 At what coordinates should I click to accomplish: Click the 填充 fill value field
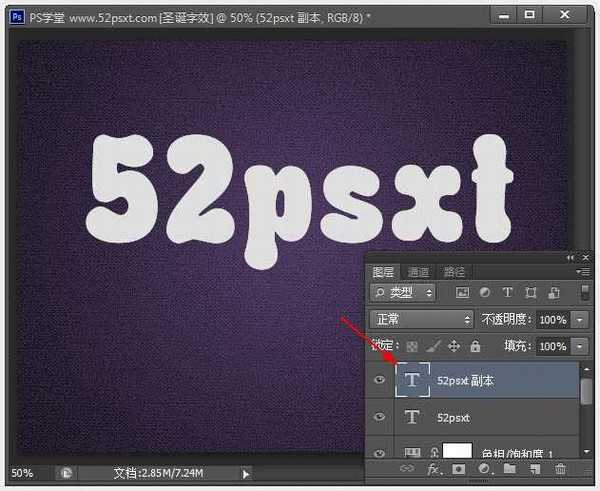(x=551, y=346)
